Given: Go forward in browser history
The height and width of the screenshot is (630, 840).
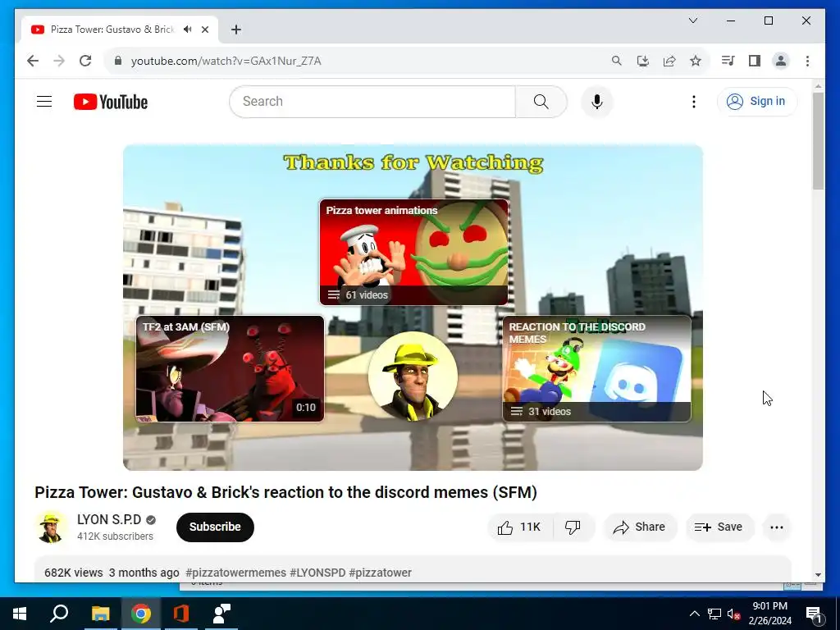Looking at the screenshot, I should [x=59, y=61].
